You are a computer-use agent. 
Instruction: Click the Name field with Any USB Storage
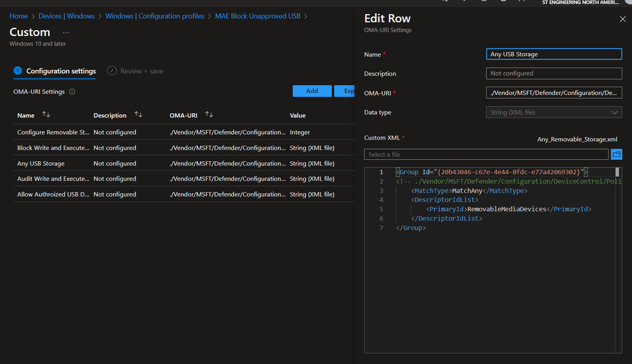pos(554,54)
